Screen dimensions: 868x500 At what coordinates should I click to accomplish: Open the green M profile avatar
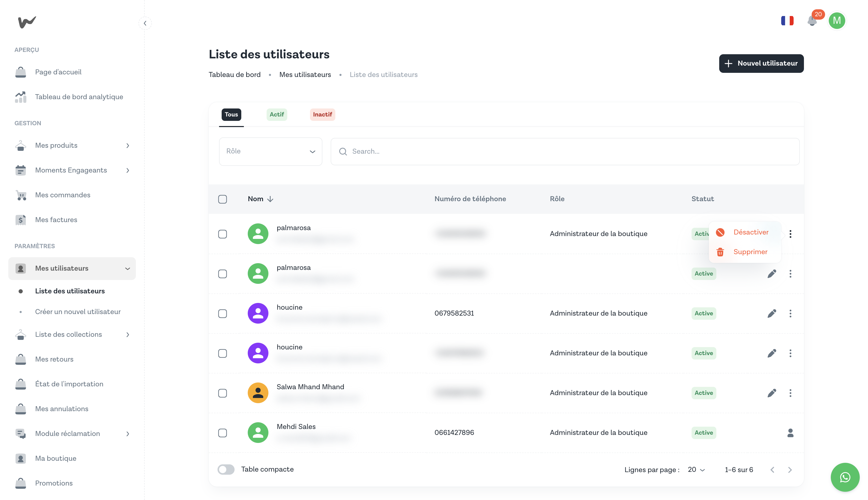(x=836, y=21)
